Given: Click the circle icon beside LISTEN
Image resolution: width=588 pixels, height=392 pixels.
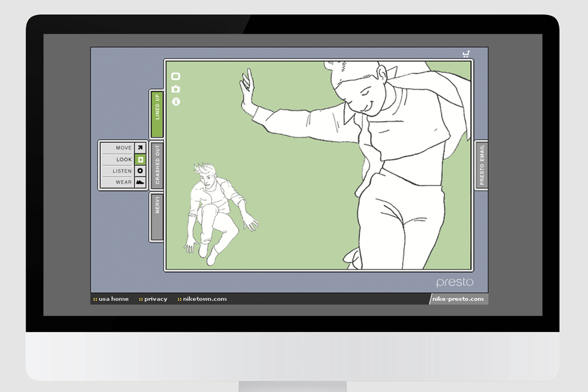Looking at the screenshot, I should click(x=140, y=171).
